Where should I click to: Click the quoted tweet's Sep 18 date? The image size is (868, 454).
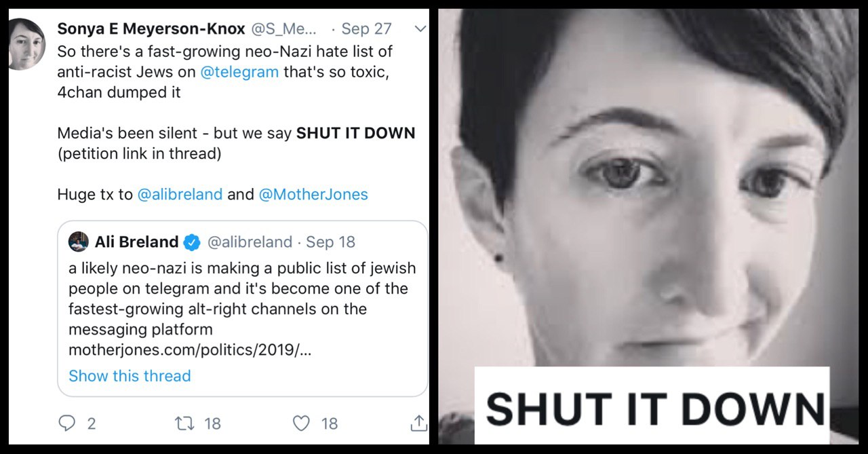330,242
